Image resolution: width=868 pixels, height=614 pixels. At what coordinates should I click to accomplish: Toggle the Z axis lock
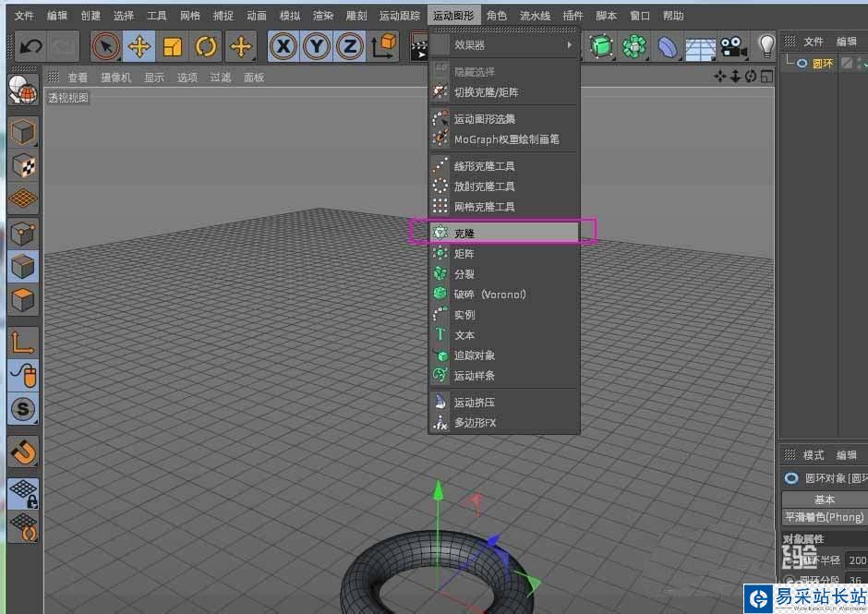(350, 46)
